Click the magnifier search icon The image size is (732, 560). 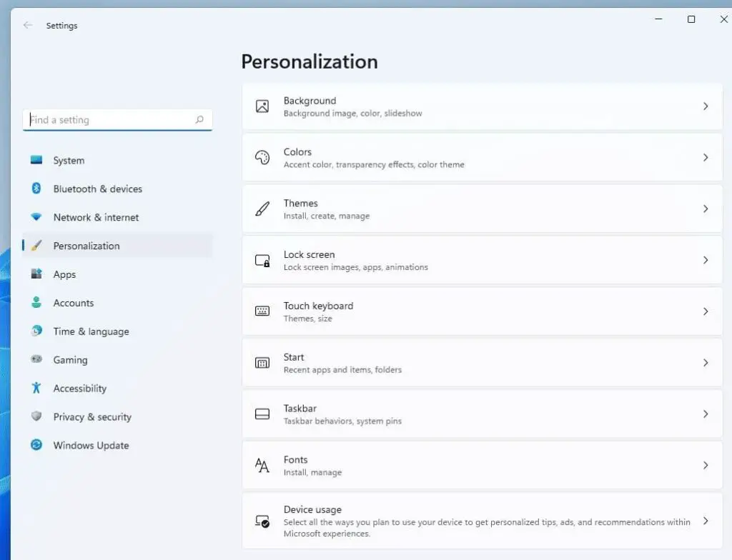point(199,120)
